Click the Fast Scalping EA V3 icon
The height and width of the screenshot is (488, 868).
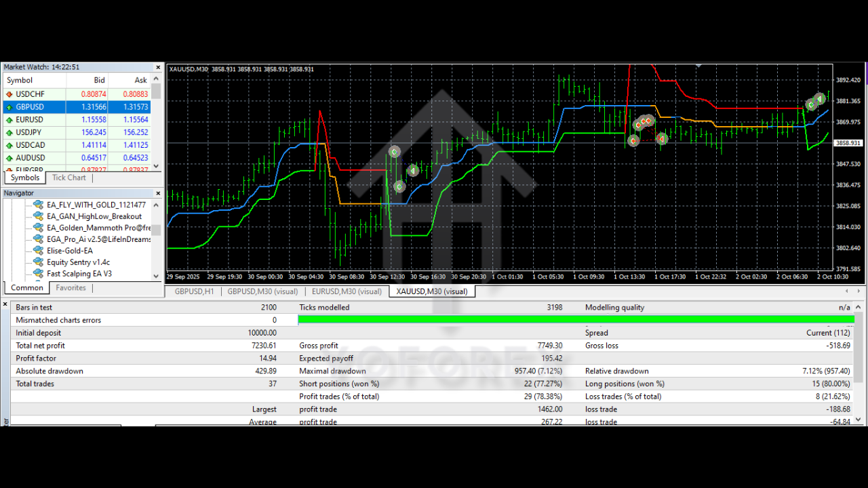[x=39, y=274]
